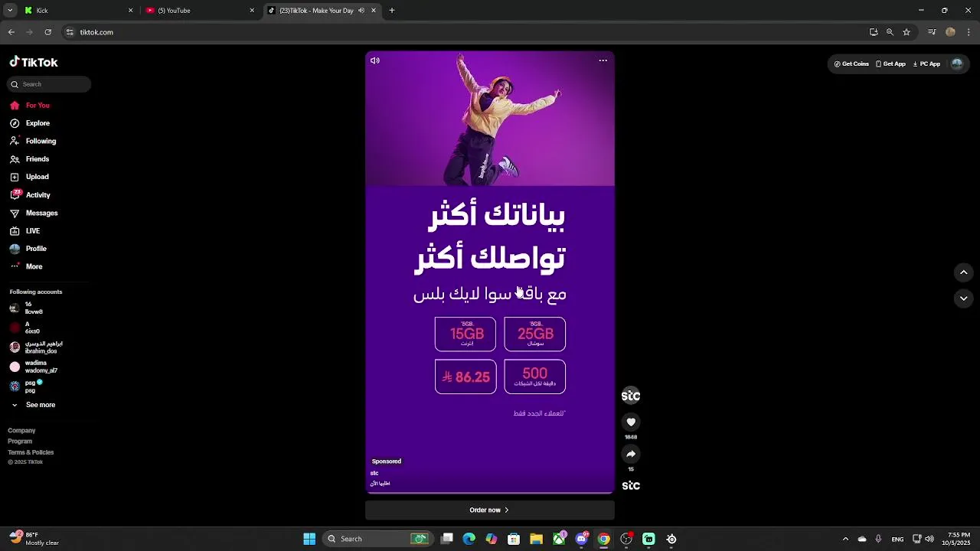Screen dimensions: 980x551
Task: Expand Terms & Policies footer section
Action: pyautogui.click(x=31, y=452)
